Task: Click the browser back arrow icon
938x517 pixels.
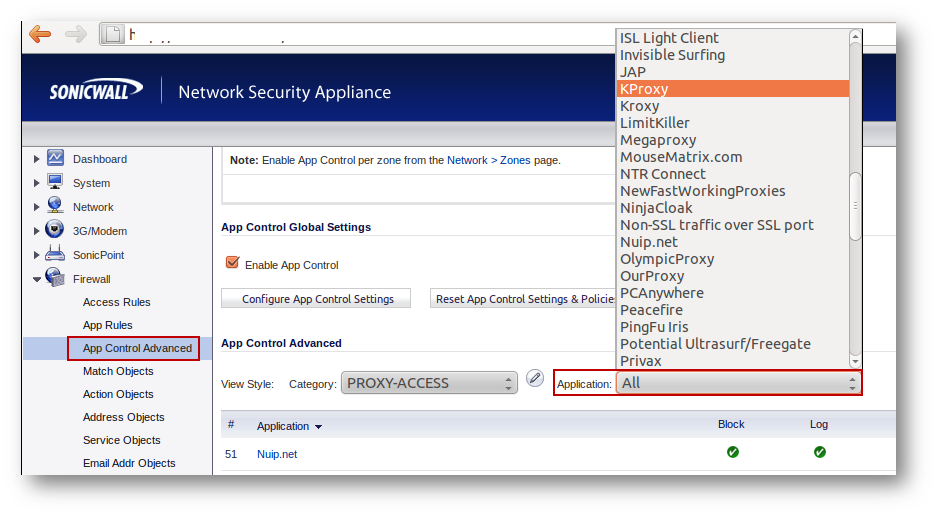Action: tap(40, 35)
